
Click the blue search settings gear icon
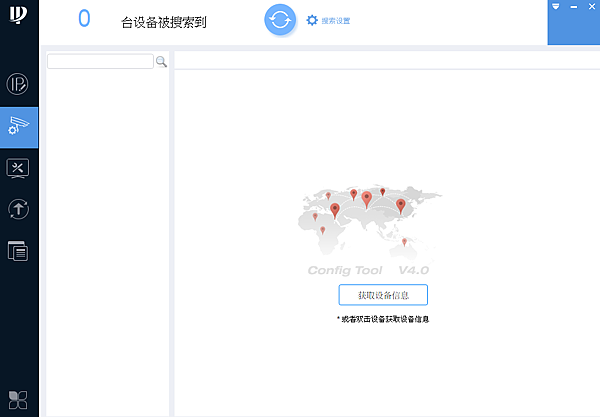312,20
